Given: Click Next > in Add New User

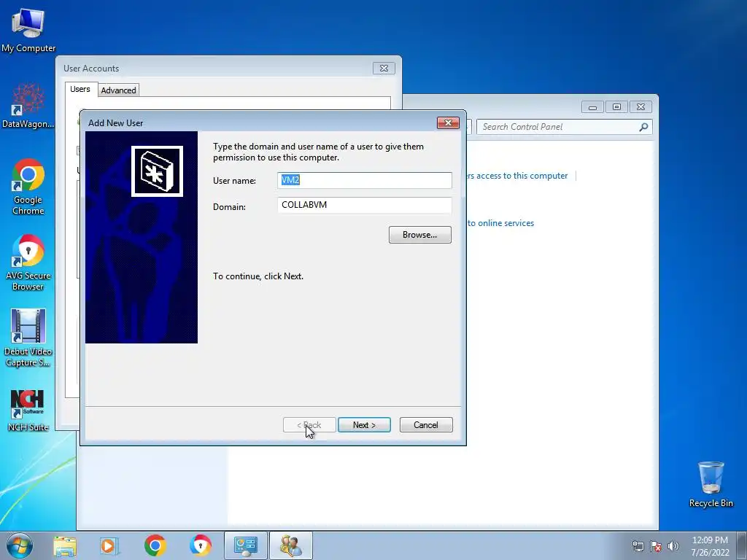Looking at the screenshot, I should coord(364,425).
